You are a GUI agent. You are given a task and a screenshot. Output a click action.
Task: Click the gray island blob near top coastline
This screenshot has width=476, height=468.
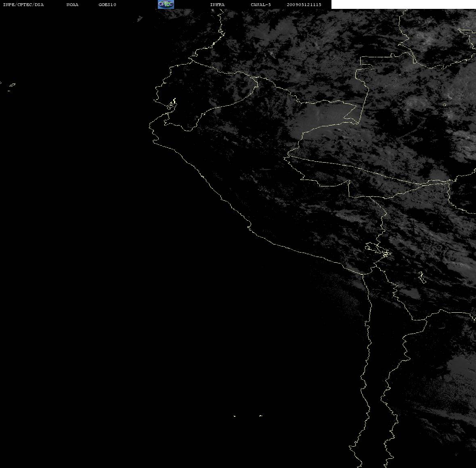[140, 19]
